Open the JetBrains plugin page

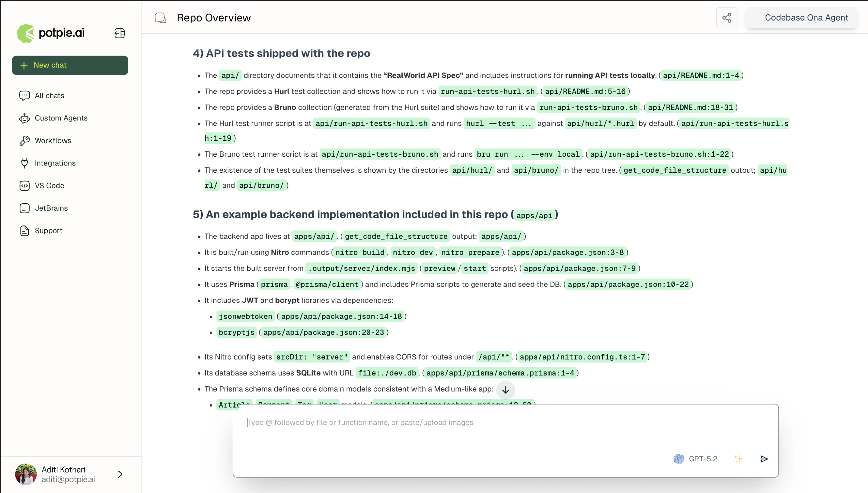coord(51,208)
